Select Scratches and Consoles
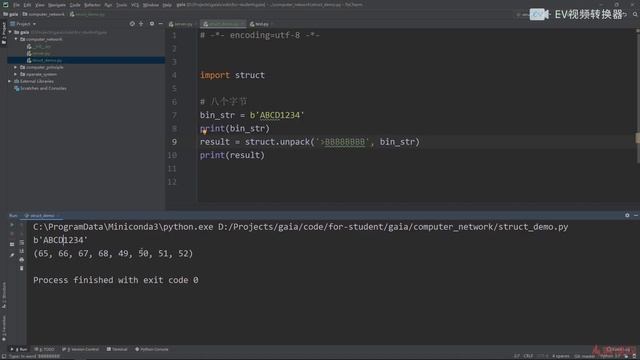Screen dimensions: 640x360 40,88
